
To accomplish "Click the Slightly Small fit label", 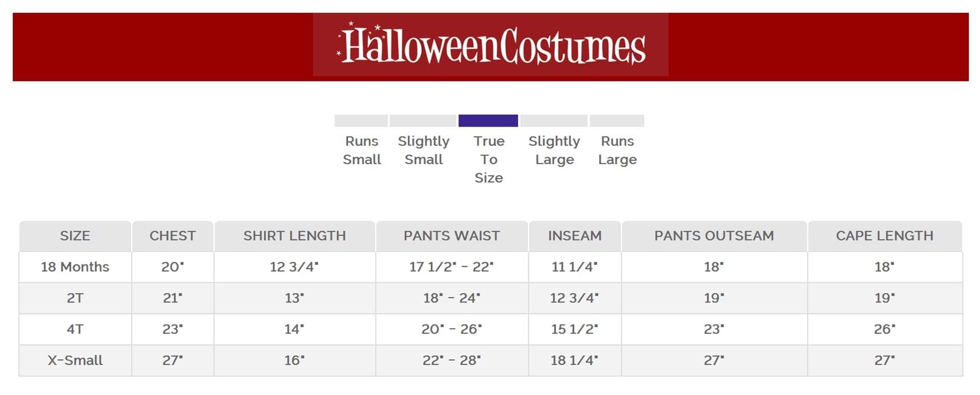I will pyautogui.click(x=423, y=150).
